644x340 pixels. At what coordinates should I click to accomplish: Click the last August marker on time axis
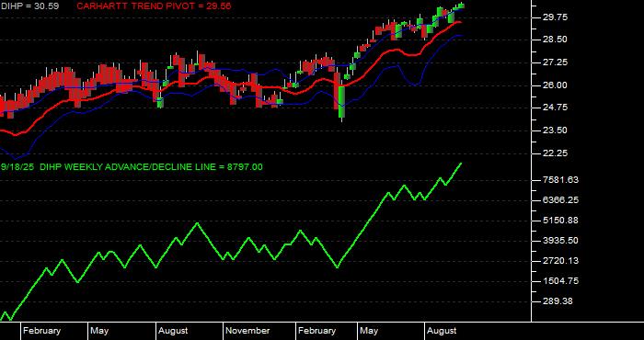pos(442,331)
